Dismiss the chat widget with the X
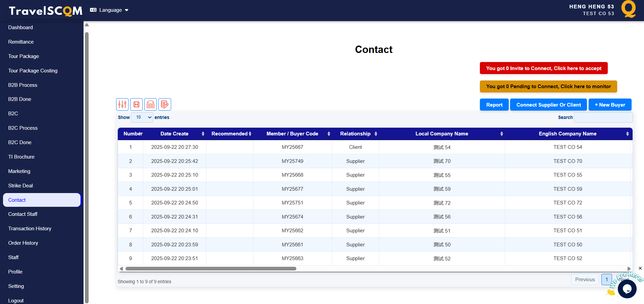Screen dimensions: 644x304 tap(640, 268)
